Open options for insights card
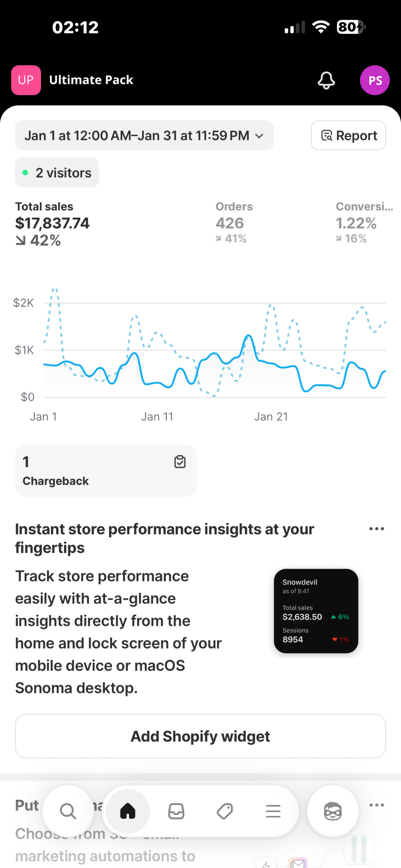 click(377, 529)
